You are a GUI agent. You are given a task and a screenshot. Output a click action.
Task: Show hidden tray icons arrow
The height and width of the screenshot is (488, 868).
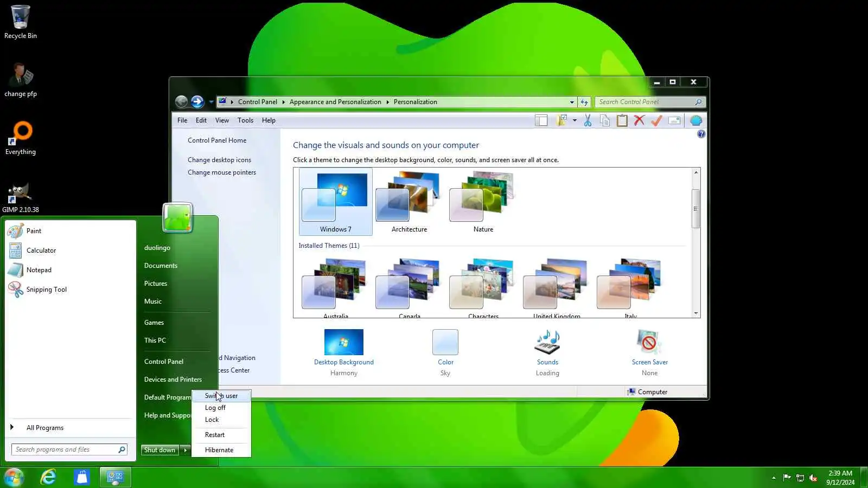[774, 478]
